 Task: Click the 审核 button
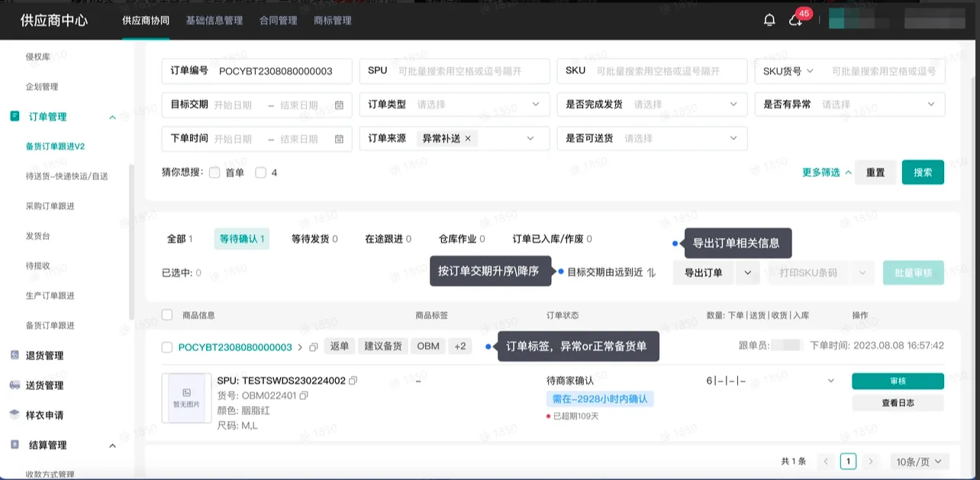[x=898, y=381]
